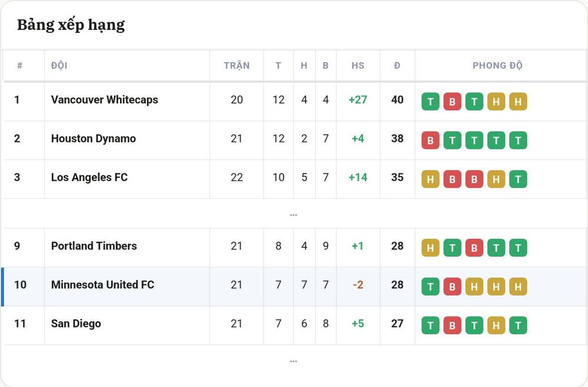Image resolution: width=588 pixels, height=387 pixels.
Task: Click Vancouver Whitecaps' first green T form badge
Action: [430, 102]
